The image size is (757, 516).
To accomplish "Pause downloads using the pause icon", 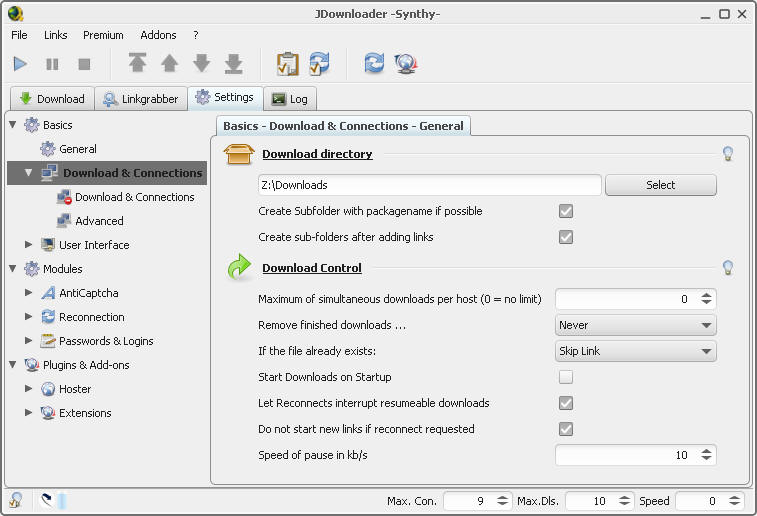I will [x=52, y=64].
